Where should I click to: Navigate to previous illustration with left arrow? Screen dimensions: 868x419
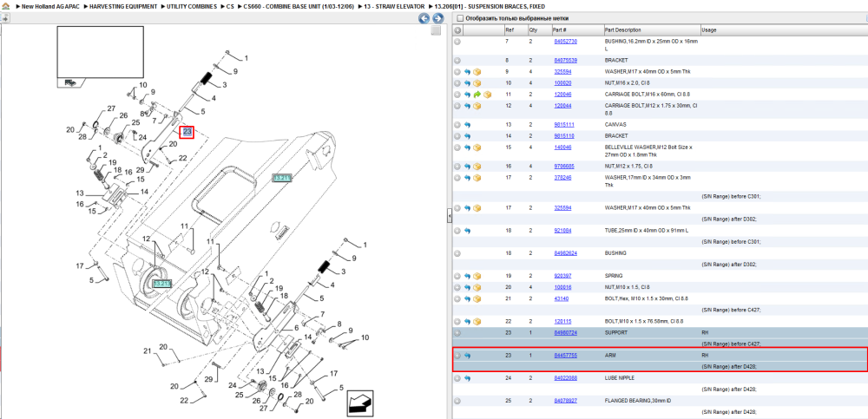click(424, 18)
